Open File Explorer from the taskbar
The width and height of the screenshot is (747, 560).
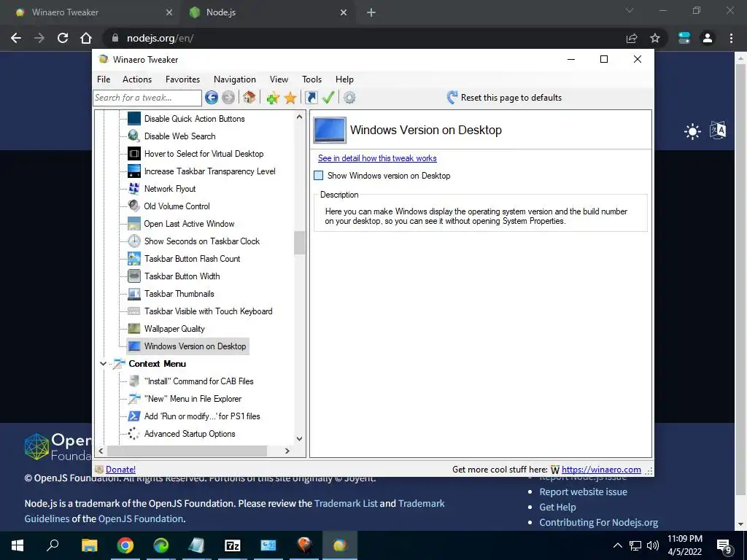pos(89,545)
